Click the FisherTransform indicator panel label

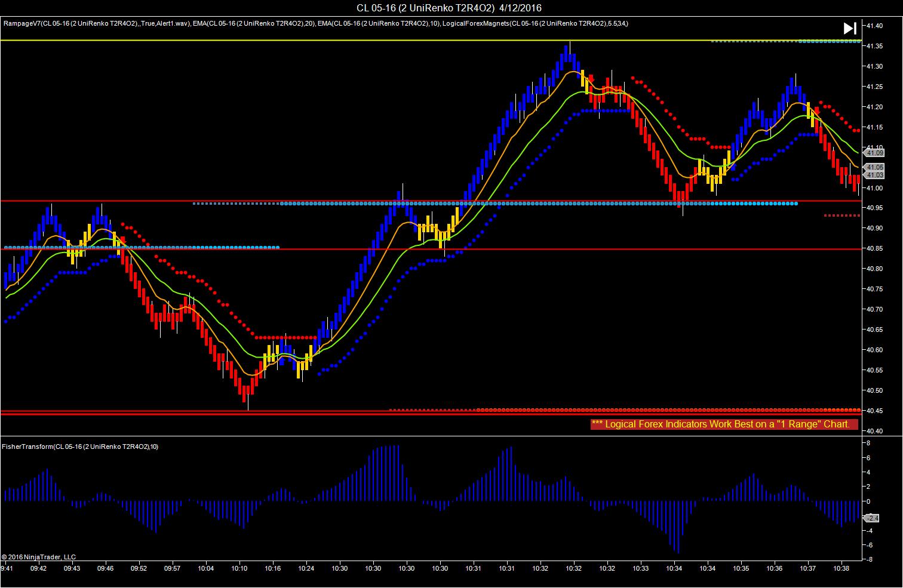tap(80, 447)
